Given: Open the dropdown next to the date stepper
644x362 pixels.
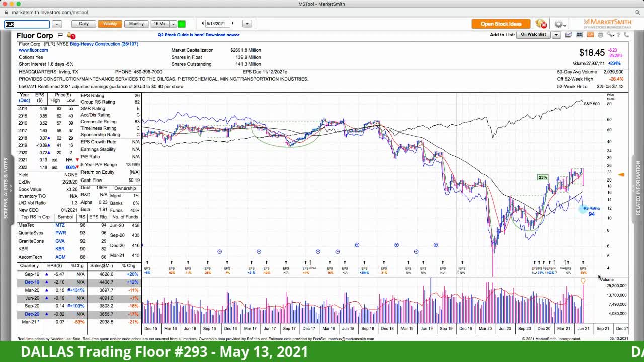Looking at the screenshot, I should pos(247,24).
